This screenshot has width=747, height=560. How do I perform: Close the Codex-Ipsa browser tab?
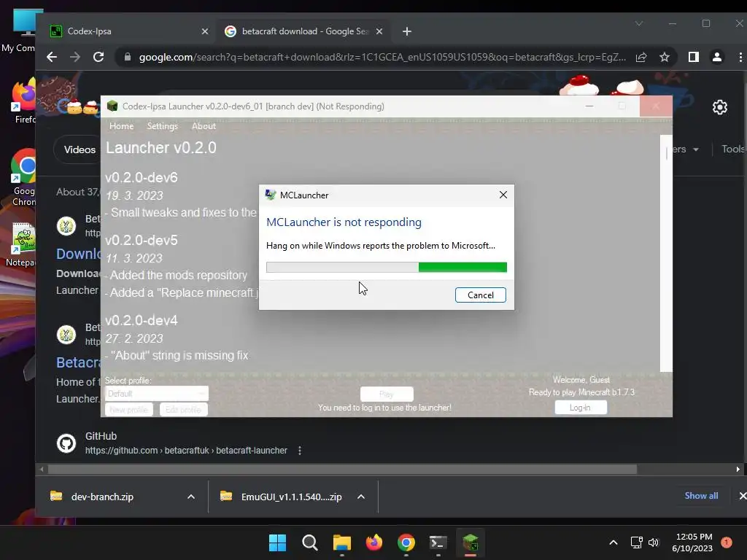tap(205, 31)
